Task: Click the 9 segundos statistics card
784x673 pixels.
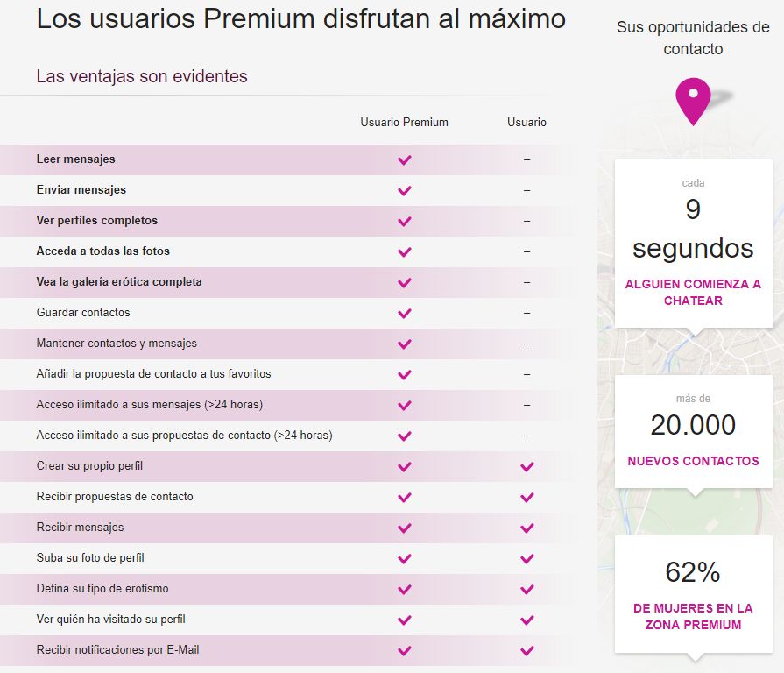Action: [x=693, y=244]
